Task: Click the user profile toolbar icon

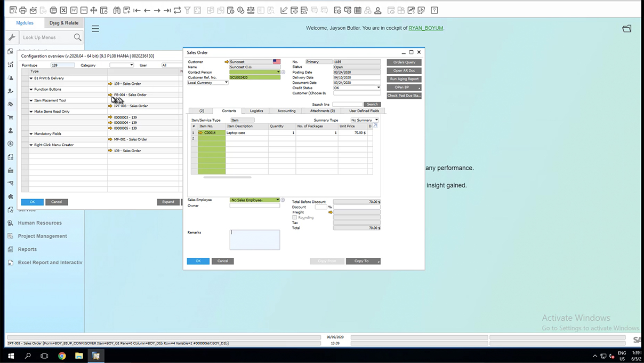Action: [378, 10]
